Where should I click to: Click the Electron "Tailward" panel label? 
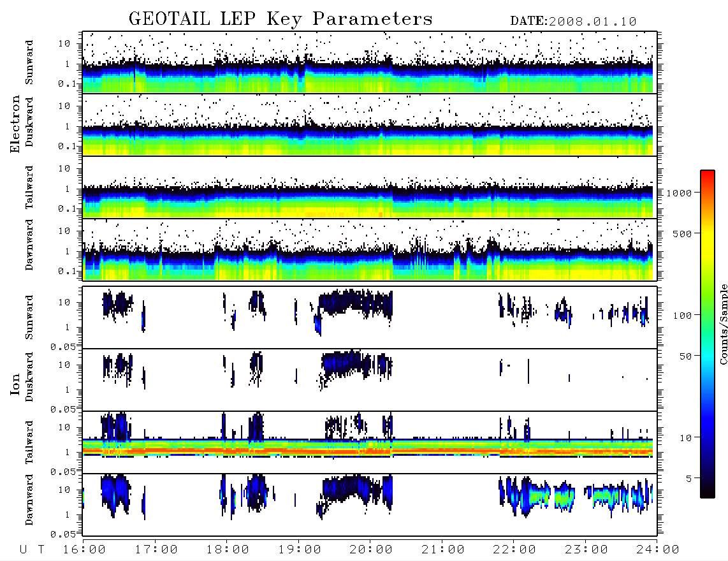29,187
